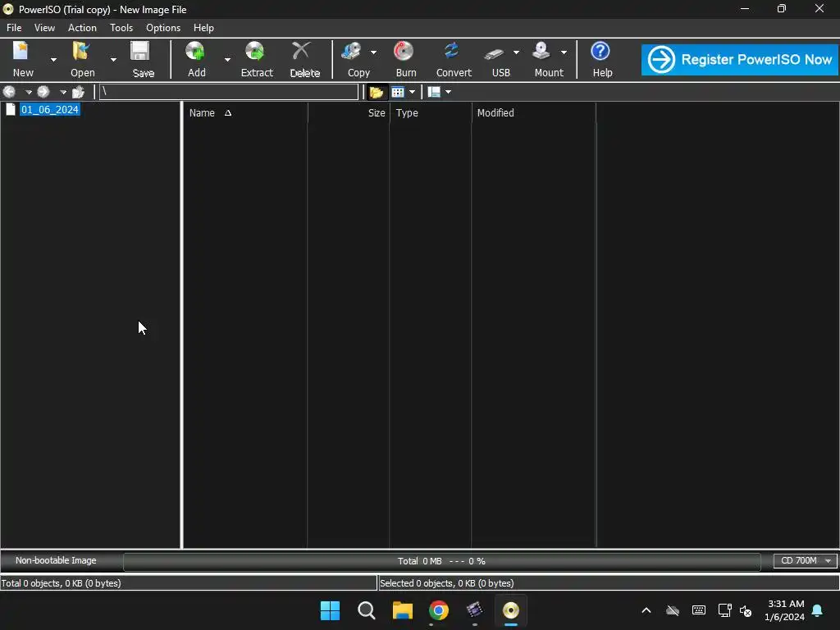
Task: Open the Action menu
Action: coord(82,28)
